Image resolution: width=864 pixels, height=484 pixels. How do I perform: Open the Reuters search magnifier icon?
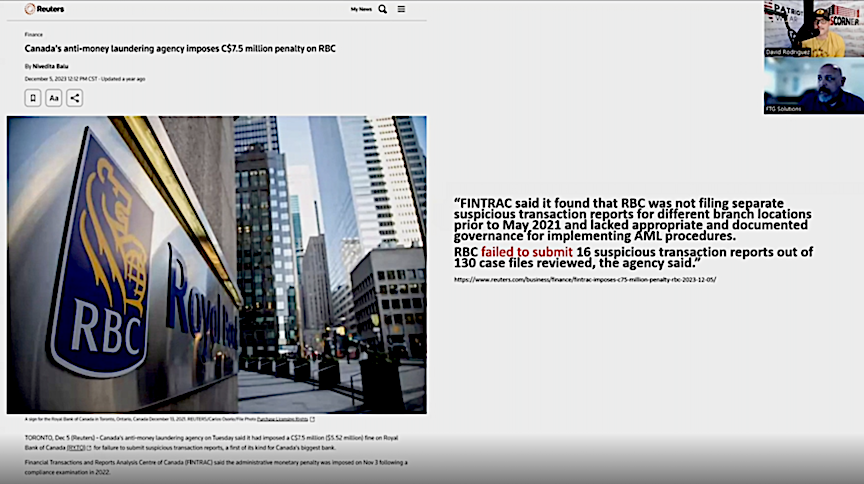383,9
